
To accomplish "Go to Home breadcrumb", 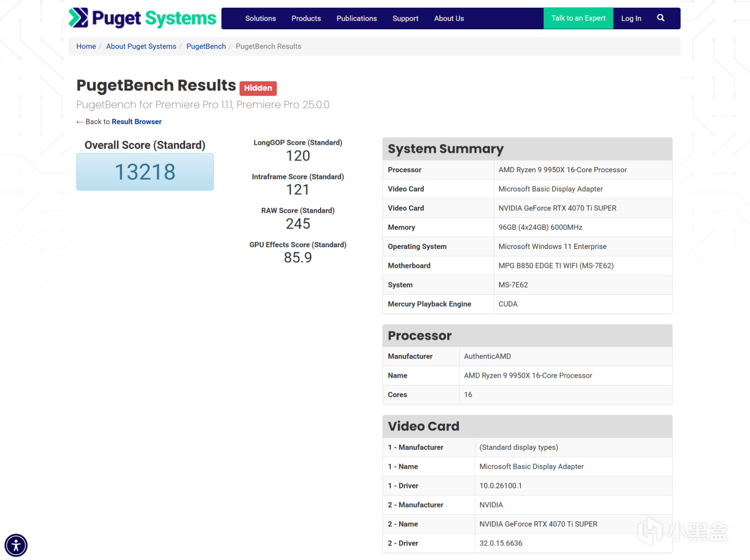I will tap(86, 46).
